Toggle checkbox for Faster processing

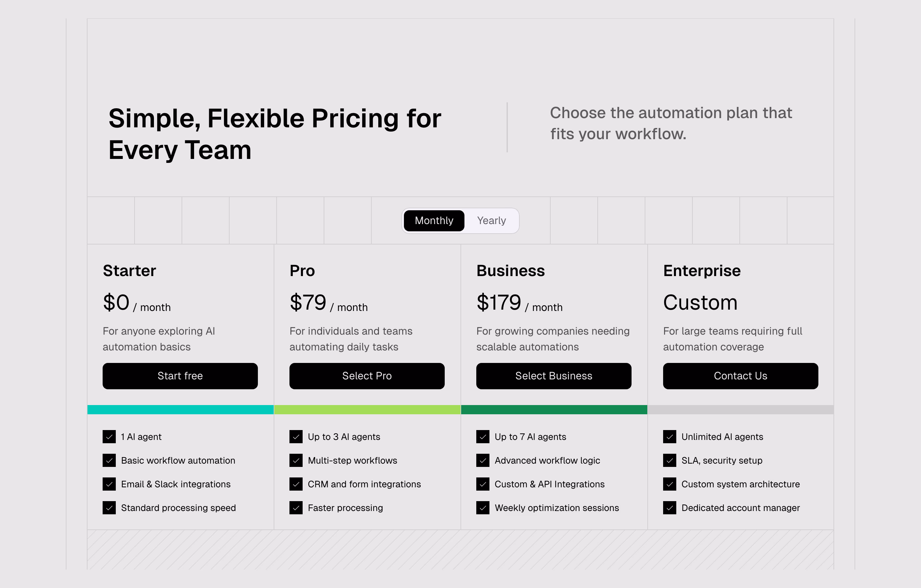296,508
